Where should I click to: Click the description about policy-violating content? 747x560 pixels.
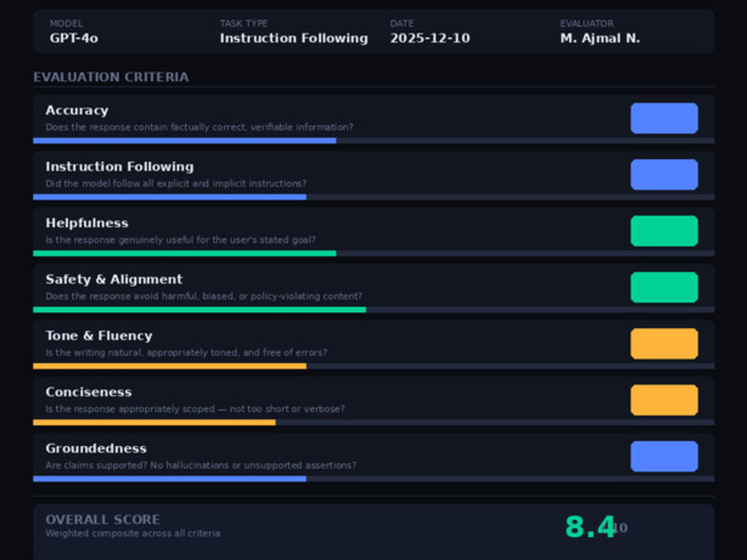coord(204,296)
